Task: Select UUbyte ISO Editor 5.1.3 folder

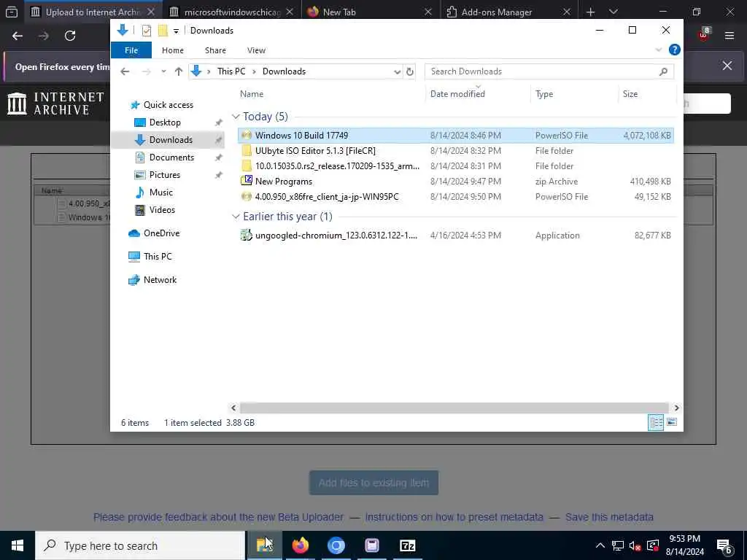Action: click(455, 150)
